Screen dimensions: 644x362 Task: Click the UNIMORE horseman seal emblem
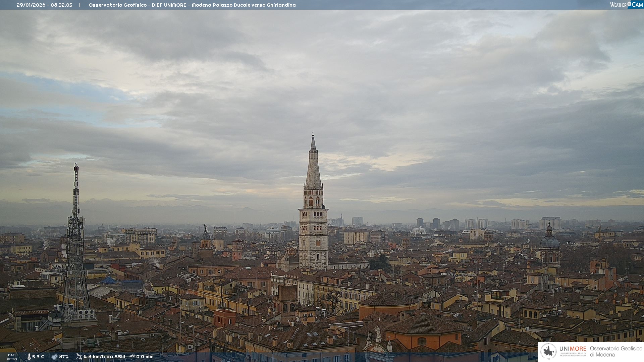pyautogui.click(x=549, y=352)
